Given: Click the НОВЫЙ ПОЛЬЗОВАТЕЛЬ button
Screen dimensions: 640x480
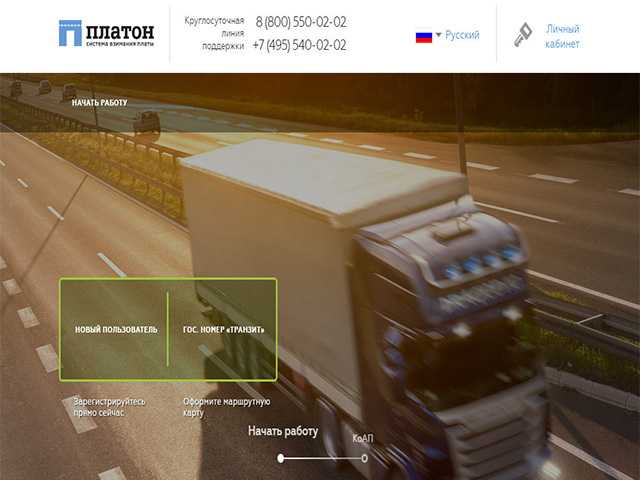Looking at the screenshot, I should (116, 329).
